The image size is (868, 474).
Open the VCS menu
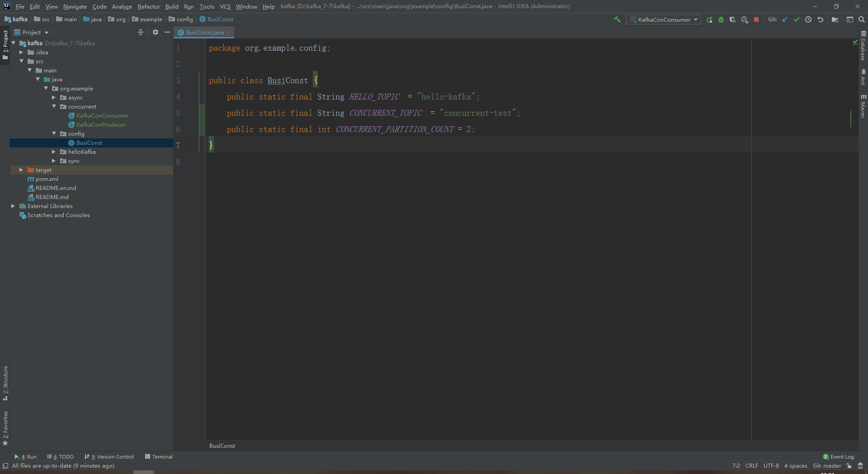225,6
